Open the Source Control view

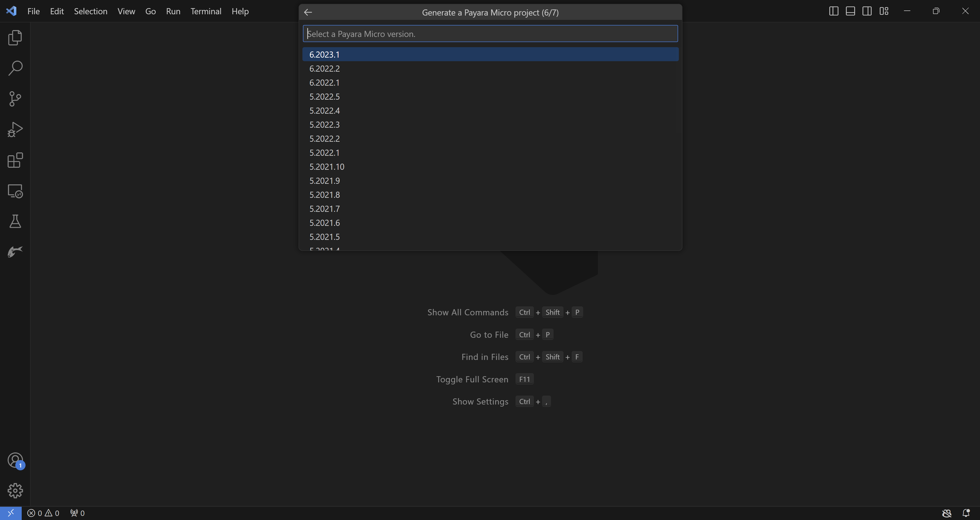coord(15,99)
